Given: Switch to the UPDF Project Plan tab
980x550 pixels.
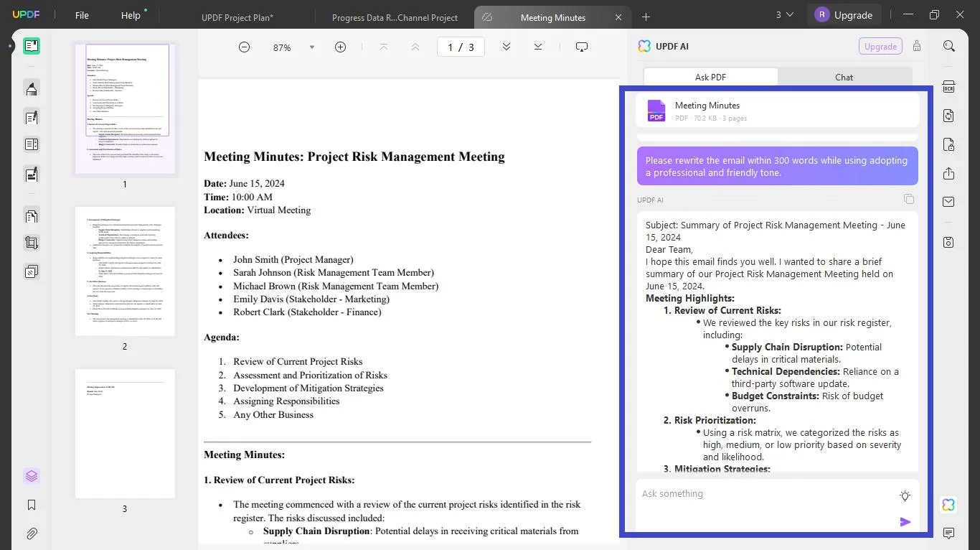Looking at the screenshot, I should pos(237,17).
